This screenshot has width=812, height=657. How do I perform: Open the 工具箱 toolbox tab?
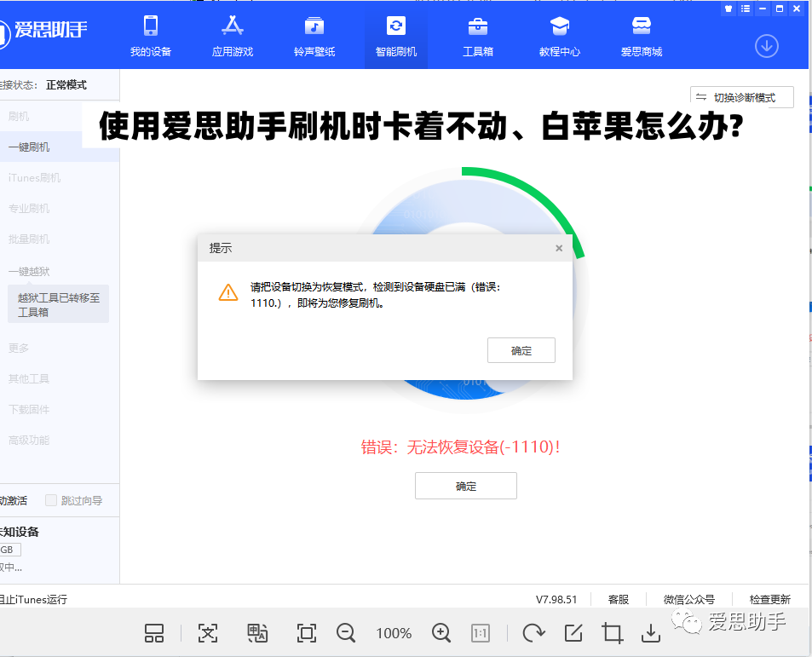(x=478, y=37)
